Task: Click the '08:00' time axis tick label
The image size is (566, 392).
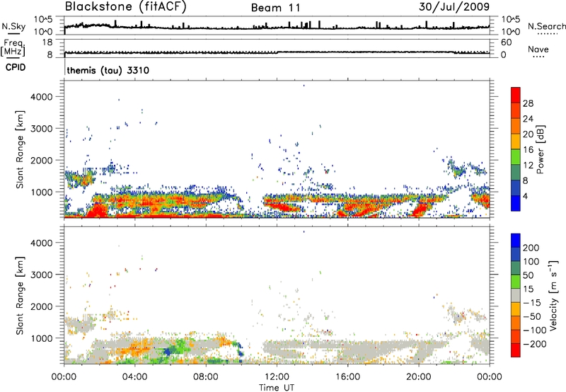Action: pos(206,377)
